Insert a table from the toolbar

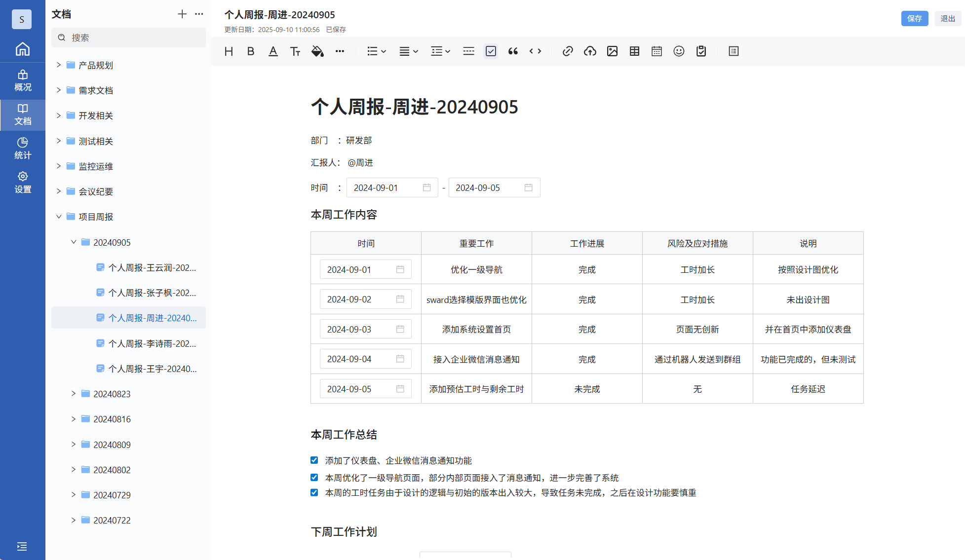634,51
